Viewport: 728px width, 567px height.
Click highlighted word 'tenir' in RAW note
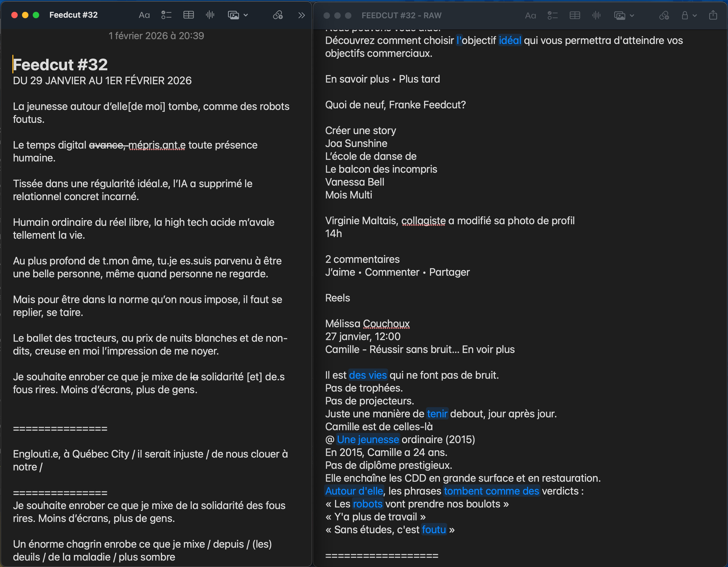pos(437,414)
